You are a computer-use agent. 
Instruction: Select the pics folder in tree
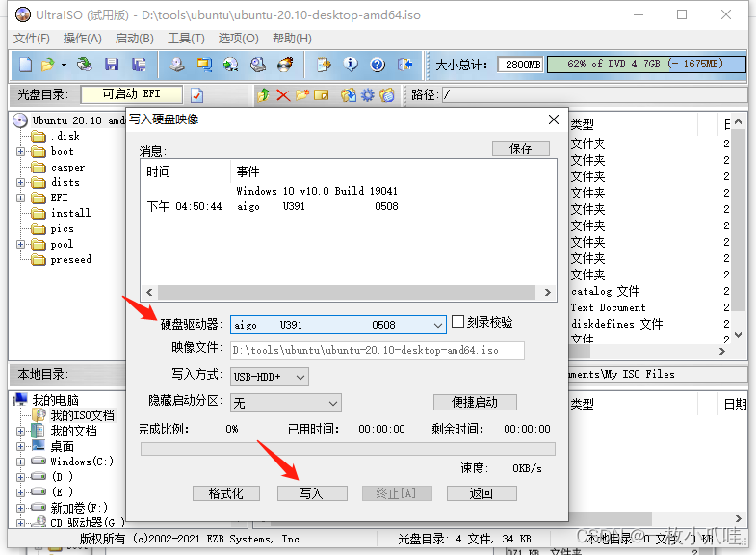point(63,228)
